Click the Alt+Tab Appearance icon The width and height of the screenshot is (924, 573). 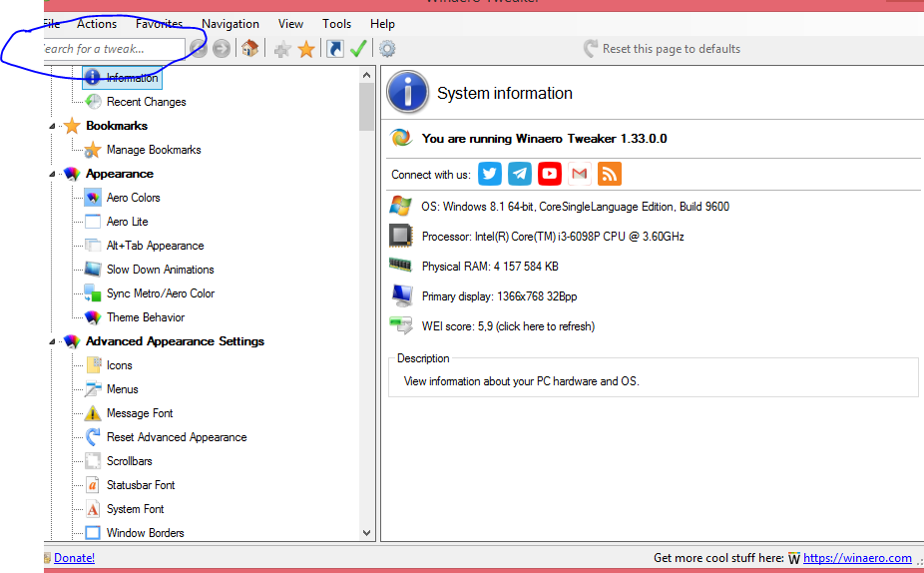click(93, 246)
